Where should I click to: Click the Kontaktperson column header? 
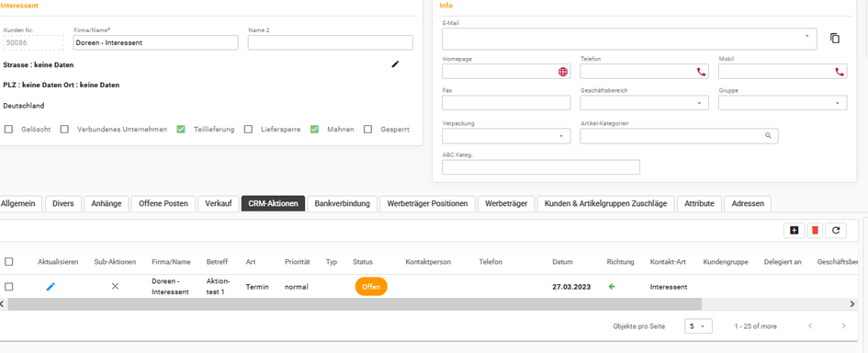[428, 262]
